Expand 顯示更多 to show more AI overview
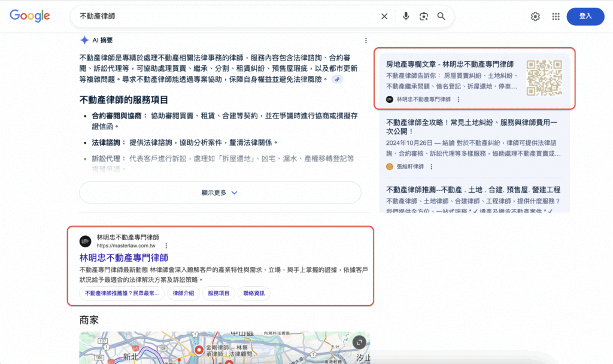Screen dimensions: 613x364 (x=220, y=192)
